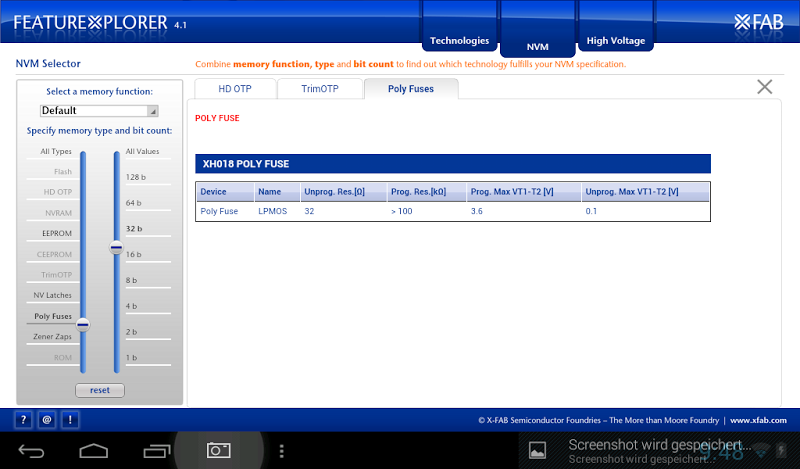Select ROM memory type
The height and width of the screenshot is (469, 800).
pyautogui.click(x=63, y=358)
